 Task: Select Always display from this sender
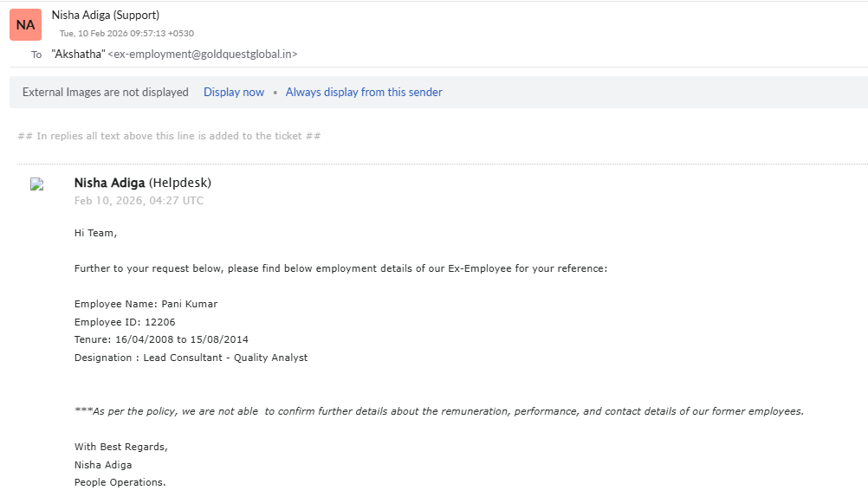pyautogui.click(x=364, y=93)
